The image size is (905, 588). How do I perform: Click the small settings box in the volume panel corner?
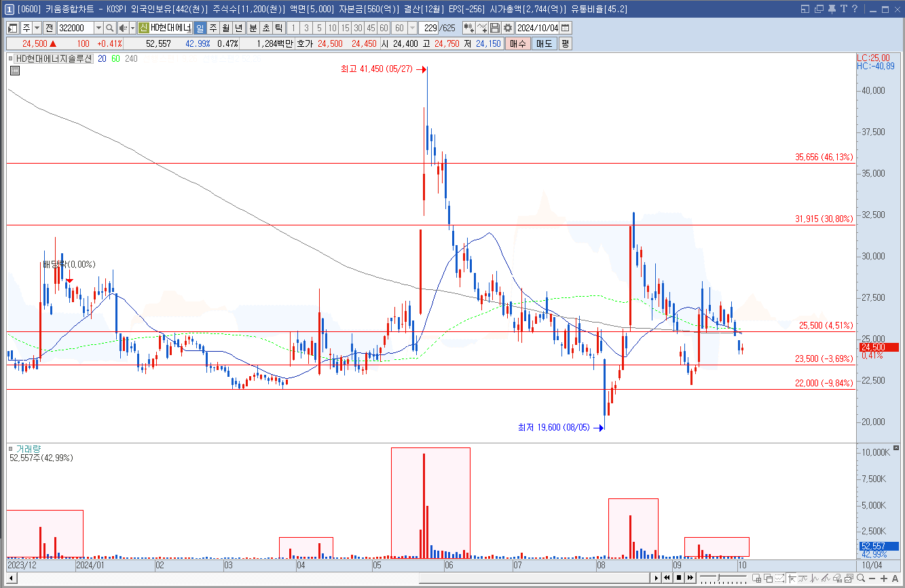click(x=897, y=448)
